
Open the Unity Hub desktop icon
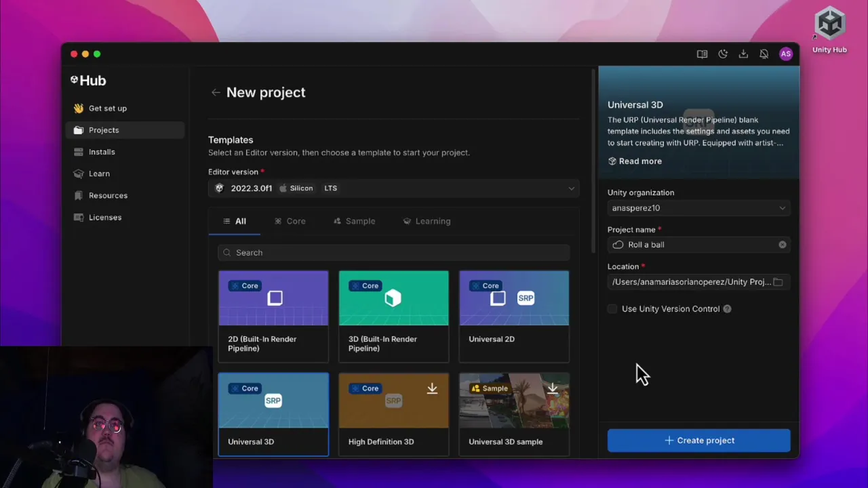pos(829,30)
